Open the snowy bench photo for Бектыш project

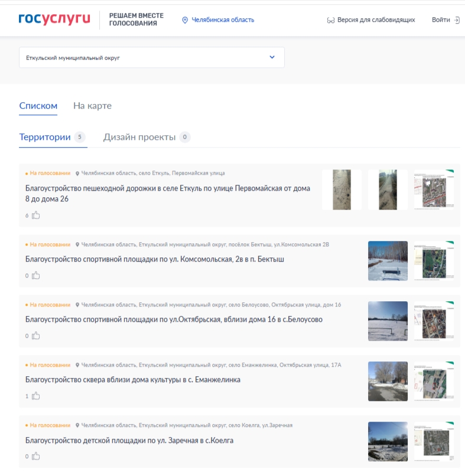(388, 260)
